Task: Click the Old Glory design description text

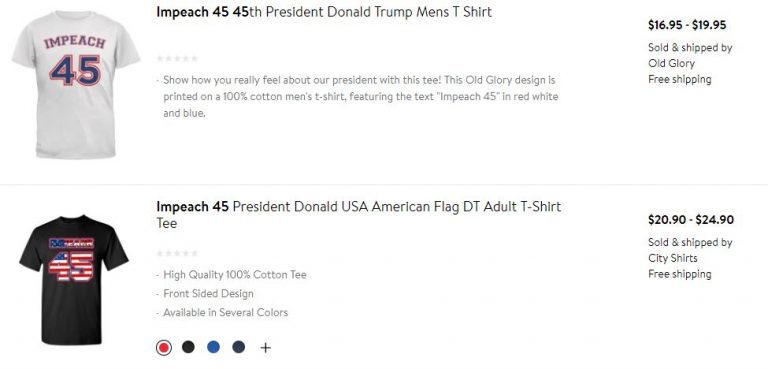Action: tap(360, 97)
